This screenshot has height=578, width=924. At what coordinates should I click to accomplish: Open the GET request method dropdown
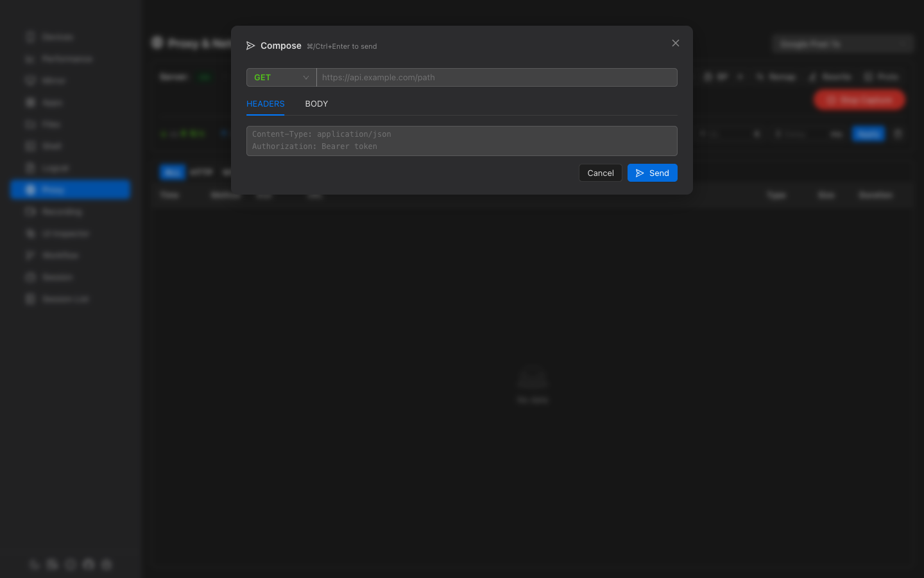point(281,77)
